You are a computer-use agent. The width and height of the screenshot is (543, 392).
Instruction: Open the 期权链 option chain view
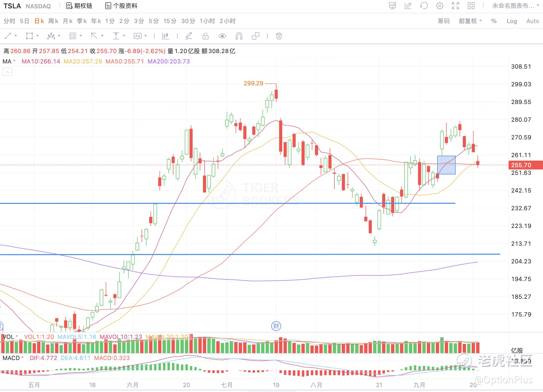(79, 6)
